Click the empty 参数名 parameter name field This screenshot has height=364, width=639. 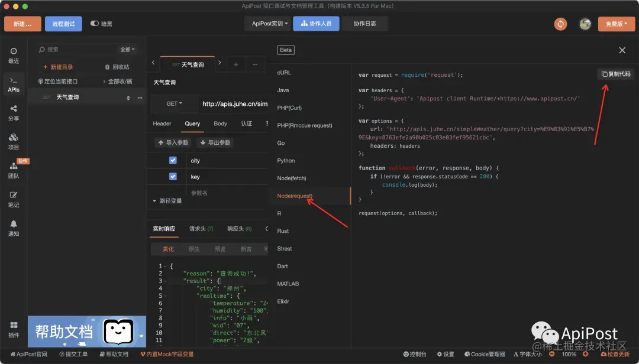(x=227, y=193)
